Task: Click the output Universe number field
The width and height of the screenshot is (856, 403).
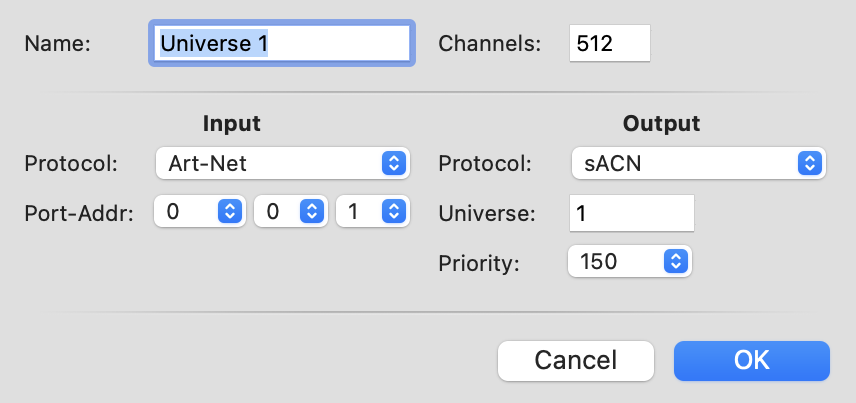Action: [x=630, y=213]
